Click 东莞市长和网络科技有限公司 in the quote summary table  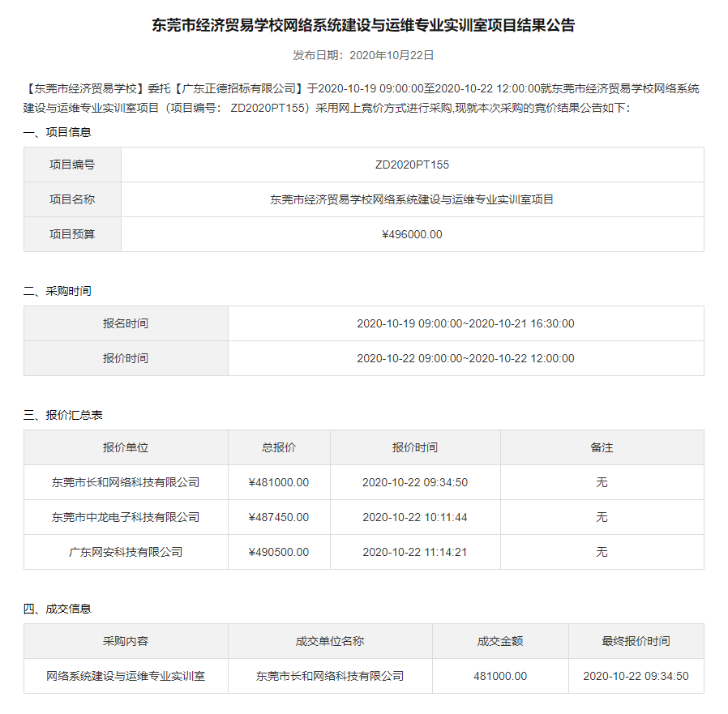[x=126, y=482]
